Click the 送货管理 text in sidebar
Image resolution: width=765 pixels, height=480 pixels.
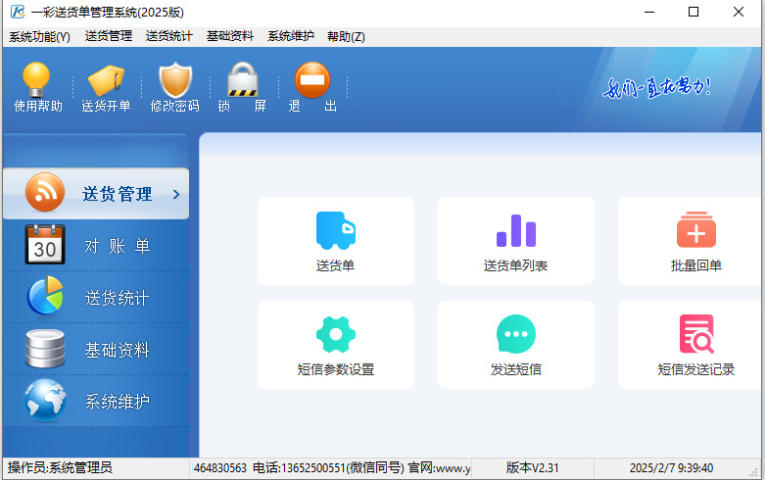(x=117, y=194)
